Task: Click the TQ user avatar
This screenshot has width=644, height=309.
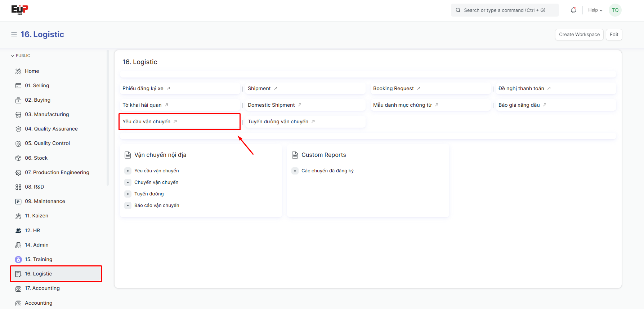Action: tap(615, 10)
